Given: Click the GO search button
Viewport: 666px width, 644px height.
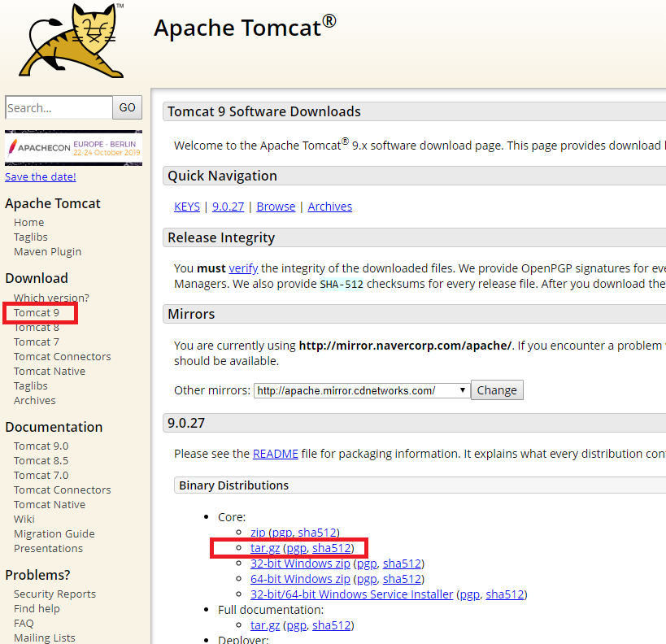Looking at the screenshot, I should [x=128, y=107].
